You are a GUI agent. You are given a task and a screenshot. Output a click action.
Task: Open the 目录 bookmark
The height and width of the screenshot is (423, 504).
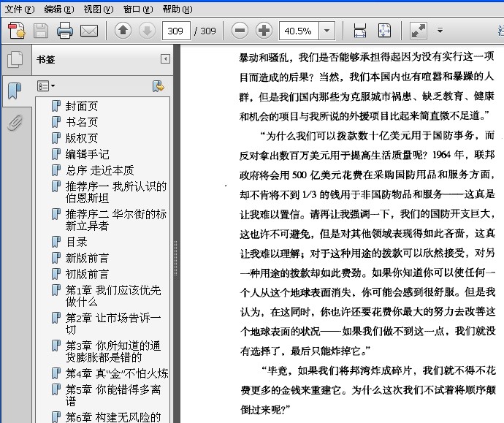(77, 242)
